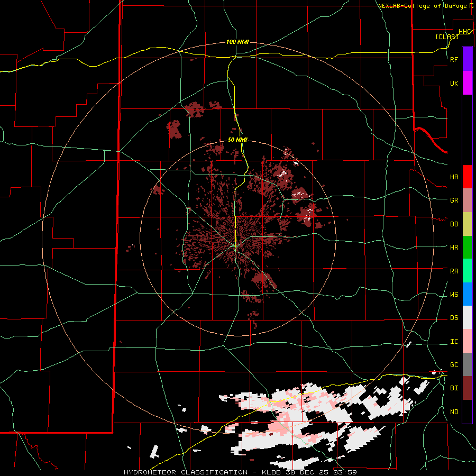Click the KLBB radar site identifier
Viewport: 476px width, 476px height.
pos(272,472)
